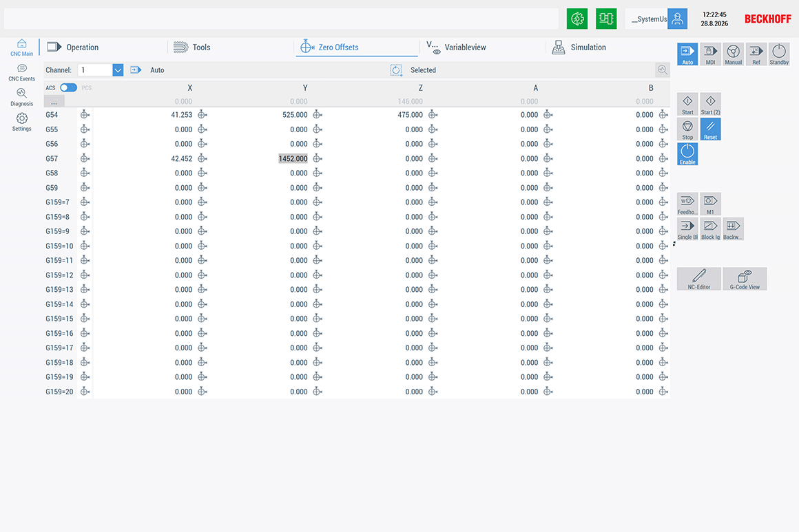This screenshot has width=799, height=532.
Task: Open the NC-Editor
Action: pos(698,279)
